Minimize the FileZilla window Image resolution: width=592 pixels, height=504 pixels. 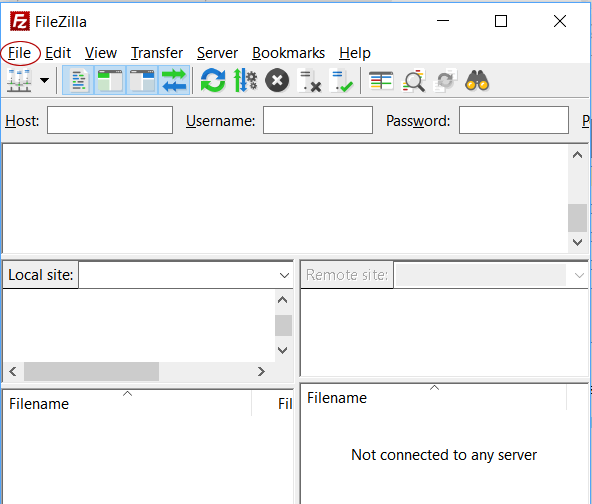click(443, 21)
